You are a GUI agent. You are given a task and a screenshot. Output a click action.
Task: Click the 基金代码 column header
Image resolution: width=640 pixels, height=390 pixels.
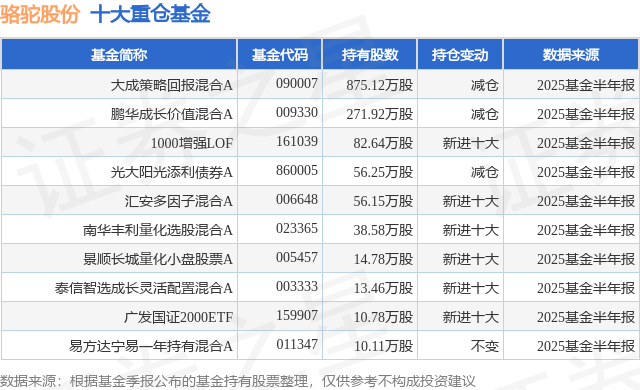280,55
